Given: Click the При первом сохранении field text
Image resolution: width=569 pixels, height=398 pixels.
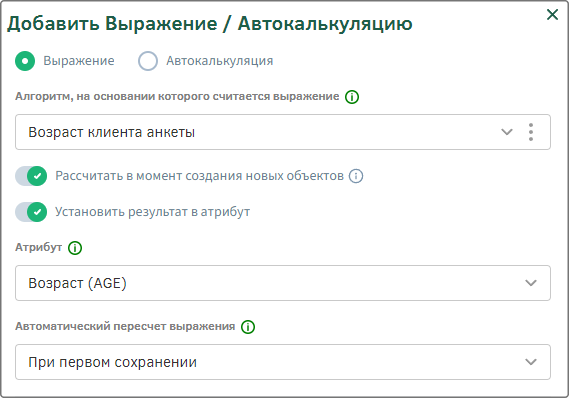Looking at the screenshot, I should point(112,362).
